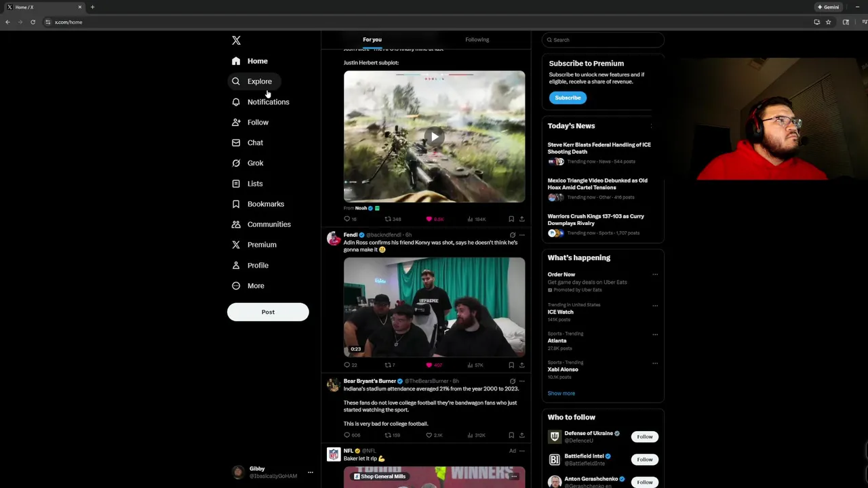Open the Gibby account menu dots
The height and width of the screenshot is (488, 868).
coord(311,472)
